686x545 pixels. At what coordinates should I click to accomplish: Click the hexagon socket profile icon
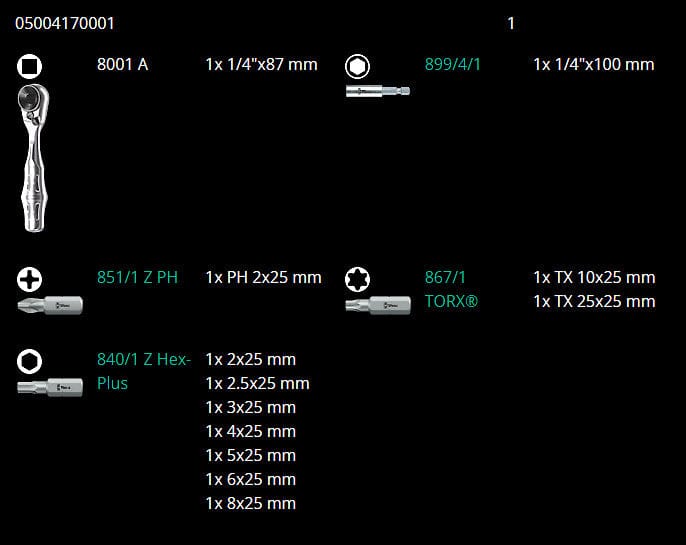pyautogui.click(x=357, y=67)
